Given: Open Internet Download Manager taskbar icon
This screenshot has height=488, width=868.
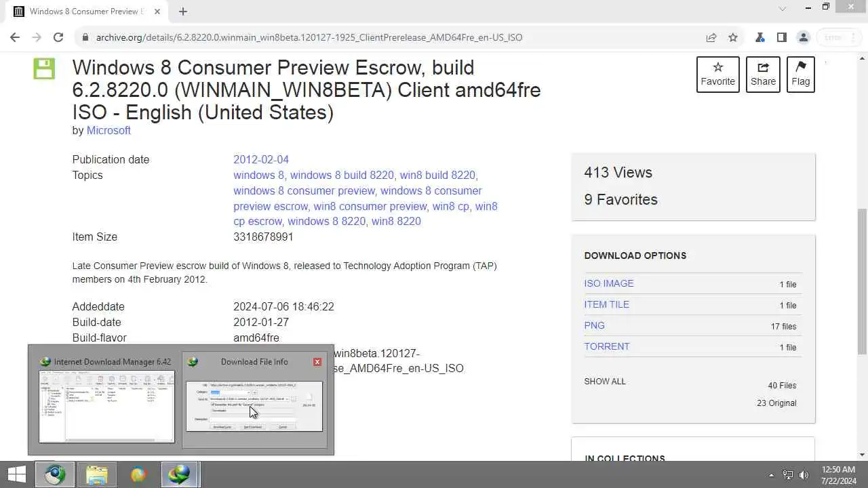Looking at the screenshot, I should tap(180, 475).
